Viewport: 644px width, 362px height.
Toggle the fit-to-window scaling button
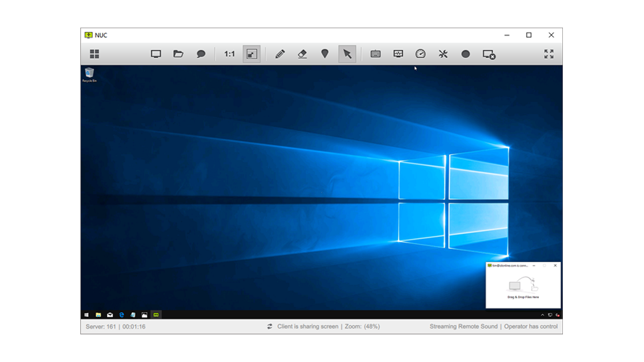(251, 54)
